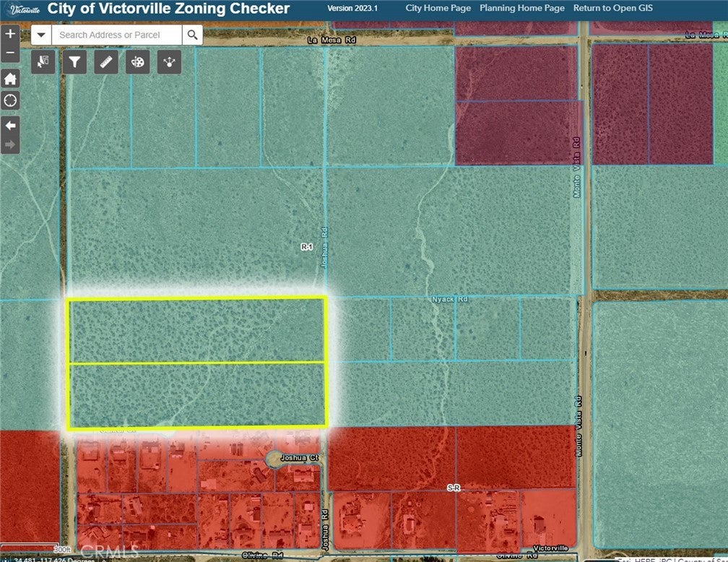Select the lower yellow-highlighted parcel
Viewport: 728px width, 562px height.
coord(196,394)
